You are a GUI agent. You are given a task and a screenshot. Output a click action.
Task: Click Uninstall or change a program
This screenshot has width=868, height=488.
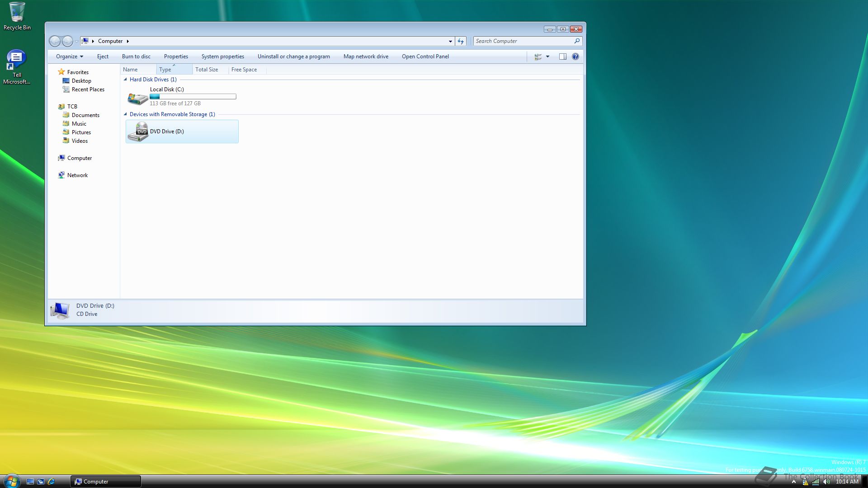(294, 56)
